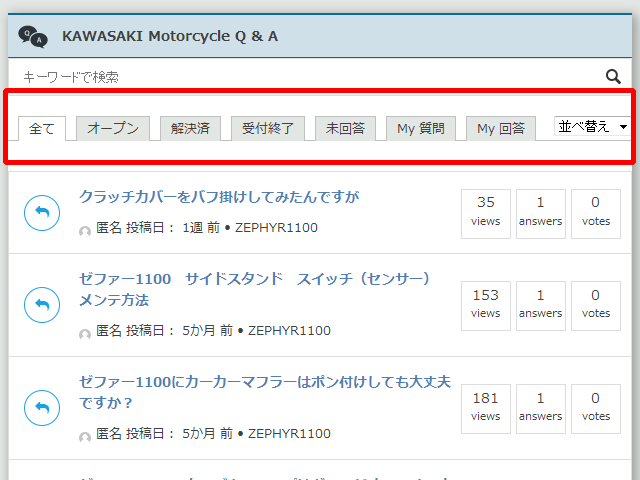640x480 pixels.
Task: Click reply icon for サイドスタンド question
Action: 42,305
